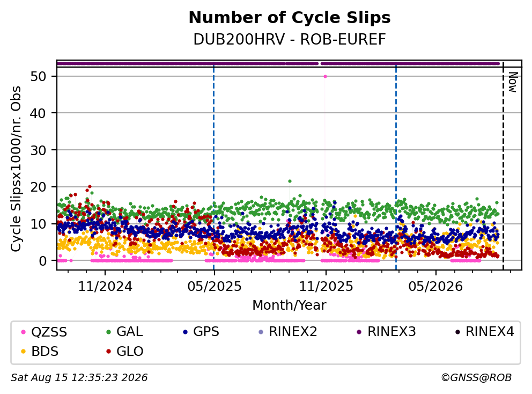Click the 'Number of Cycle Slips' title

(290, 18)
